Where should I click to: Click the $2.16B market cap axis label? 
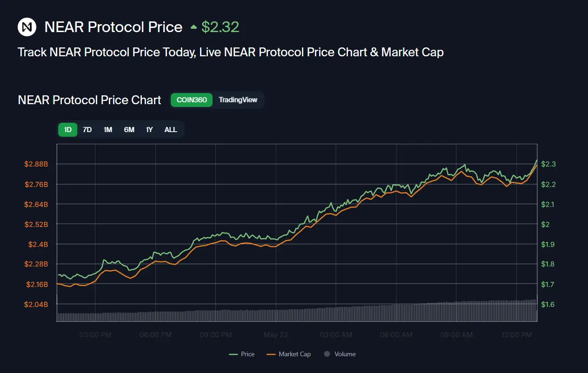pos(36,284)
